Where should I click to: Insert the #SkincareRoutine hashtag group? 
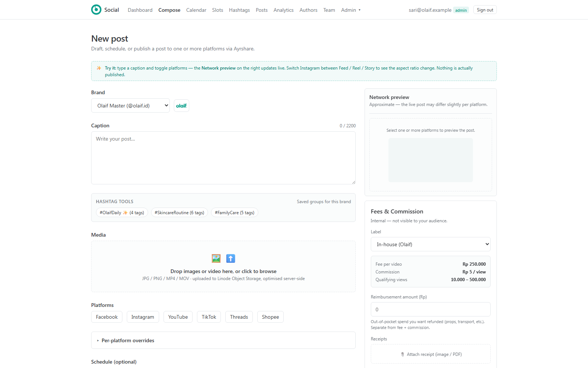[179, 213]
